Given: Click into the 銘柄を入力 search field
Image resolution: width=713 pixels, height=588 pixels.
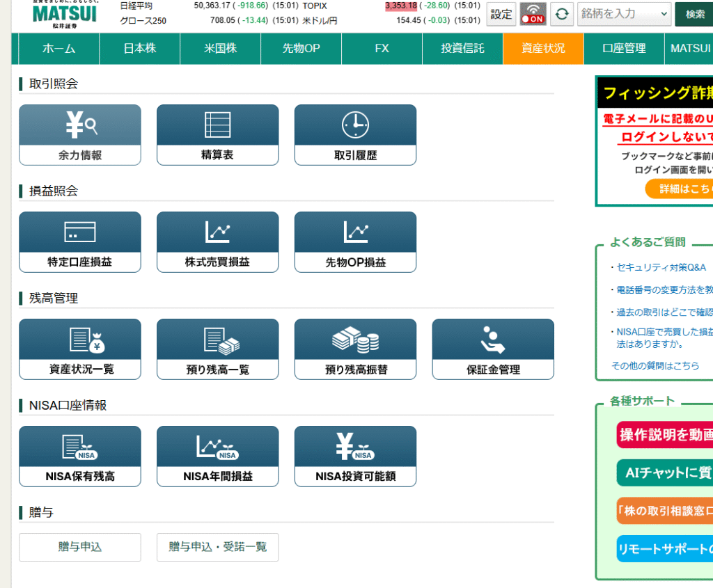Looking at the screenshot, I should [616, 14].
